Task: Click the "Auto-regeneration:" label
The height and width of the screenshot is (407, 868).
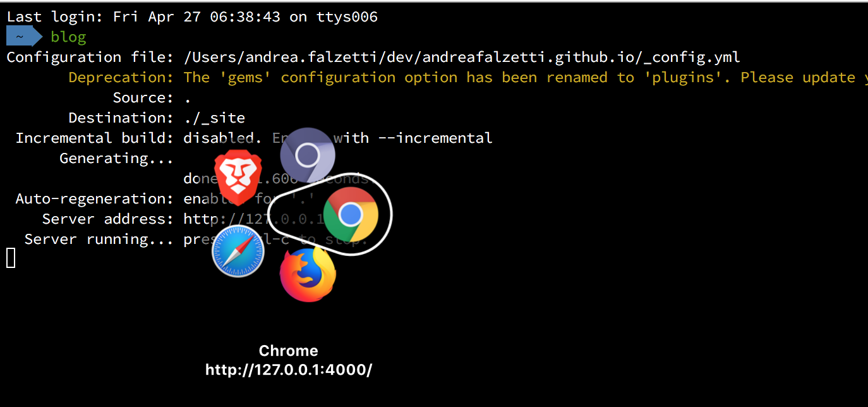Action: coord(95,199)
